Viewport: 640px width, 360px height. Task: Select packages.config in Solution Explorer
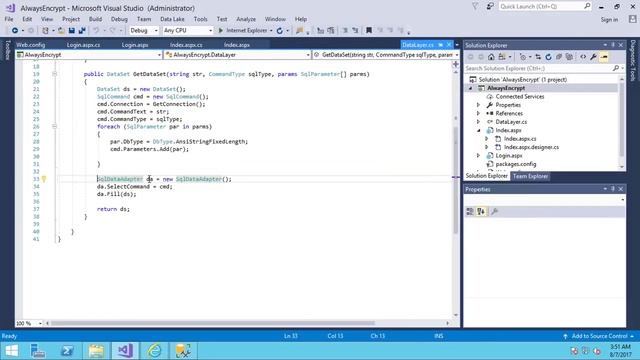516,164
